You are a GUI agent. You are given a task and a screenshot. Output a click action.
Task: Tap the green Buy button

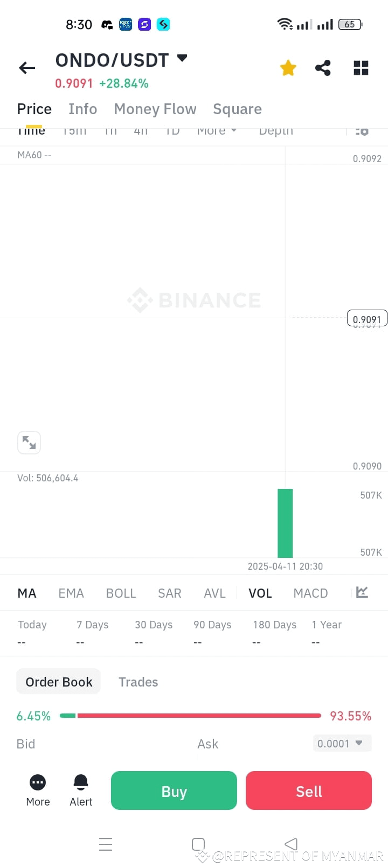(x=174, y=790)
